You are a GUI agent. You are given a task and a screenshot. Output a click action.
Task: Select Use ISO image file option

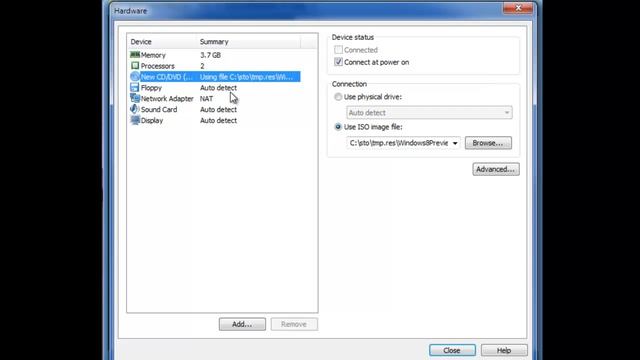point(338,127)
